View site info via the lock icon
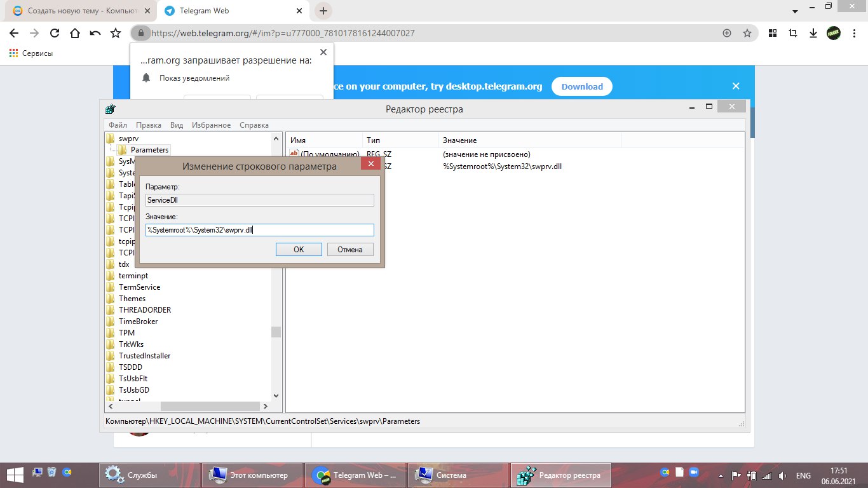The image size is (868, 488). [140, 33]
